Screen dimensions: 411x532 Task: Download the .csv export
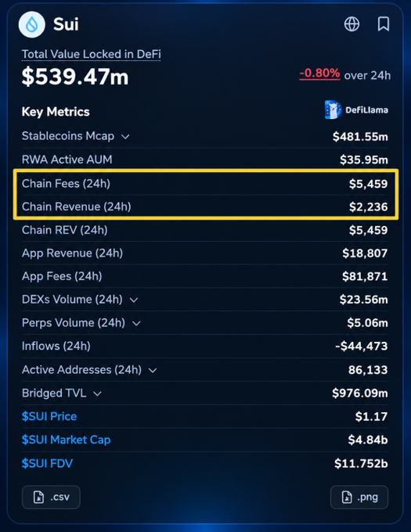51,498
